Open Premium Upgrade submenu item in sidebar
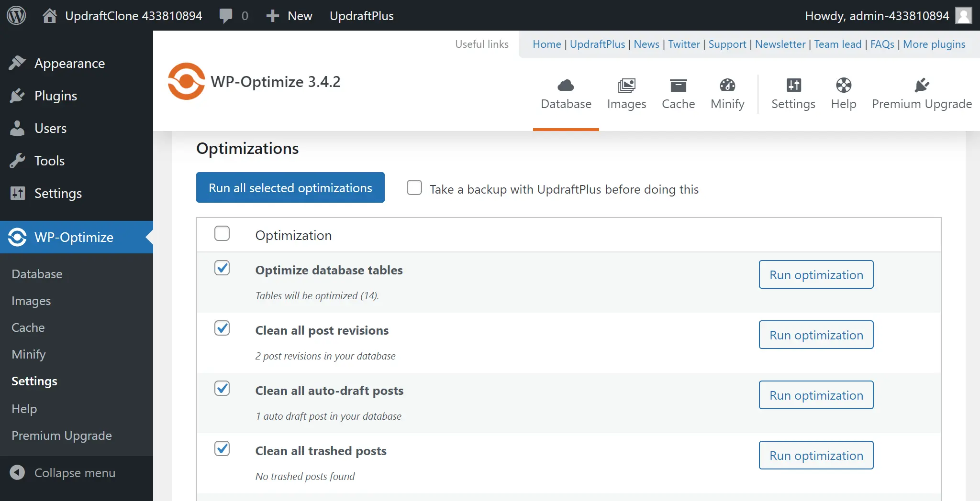This screenshot has height=501, width=980. [62, 436]
